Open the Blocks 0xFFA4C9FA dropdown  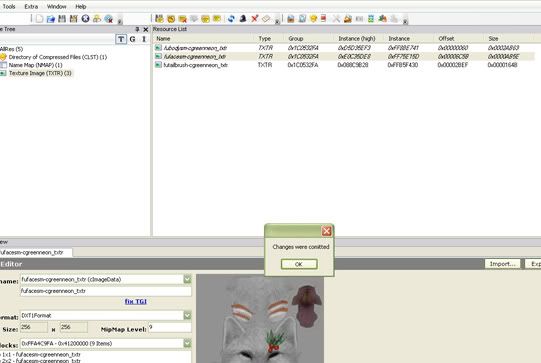[187, 343]
